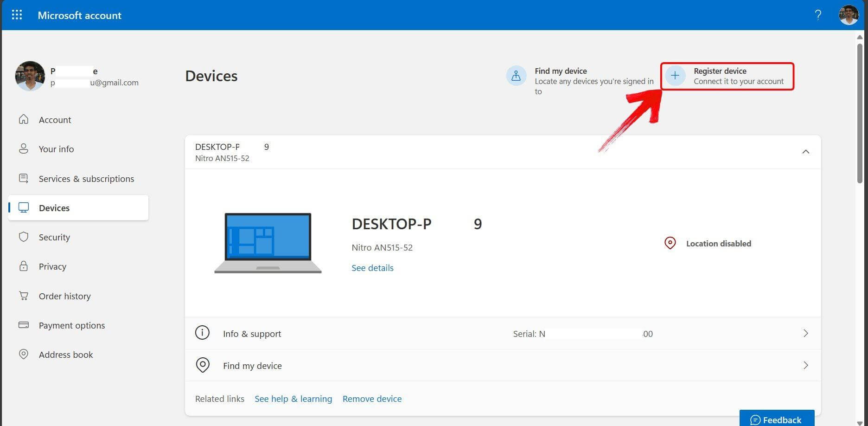
Task: Open the profile avatar in the header
Action: click(849, 15)
